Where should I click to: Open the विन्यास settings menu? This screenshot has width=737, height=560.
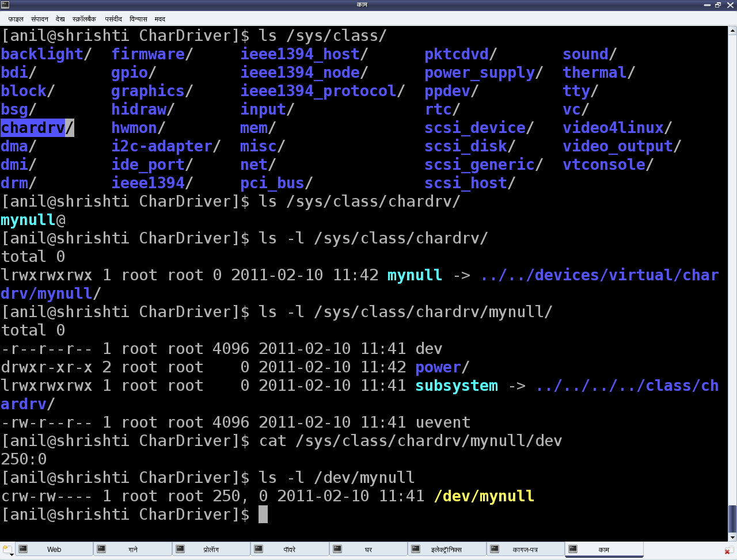(x=138, y=19)
